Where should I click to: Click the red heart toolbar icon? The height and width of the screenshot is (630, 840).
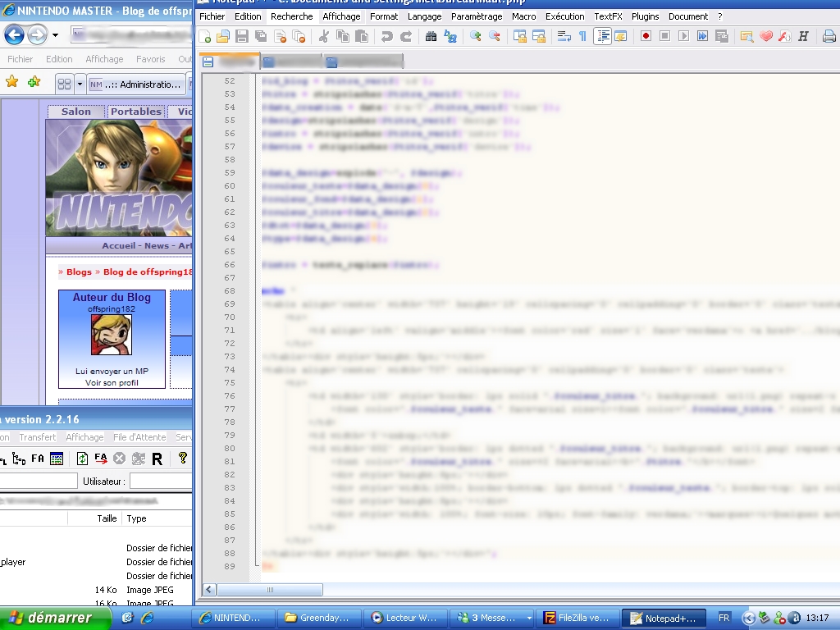pyautogui.click(x=766, y=36)
